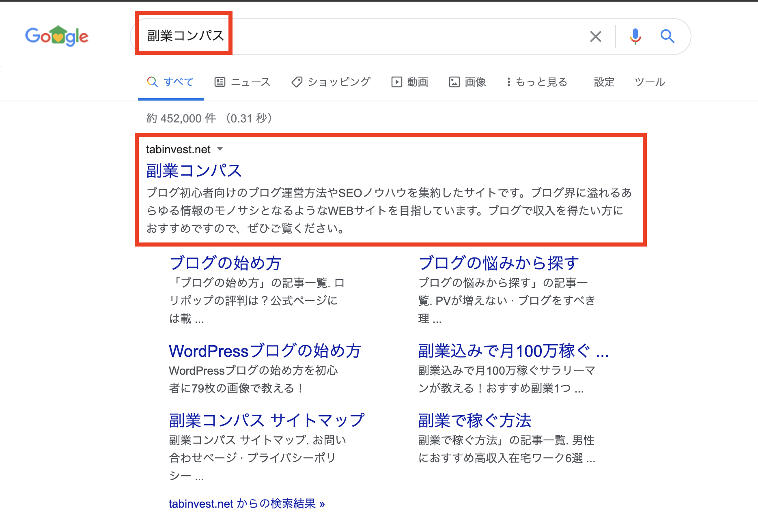Open the ブログの悩みから探す sitelink
Image resolution: width=758 pixels, height=532 pixels.
(499, 263)
